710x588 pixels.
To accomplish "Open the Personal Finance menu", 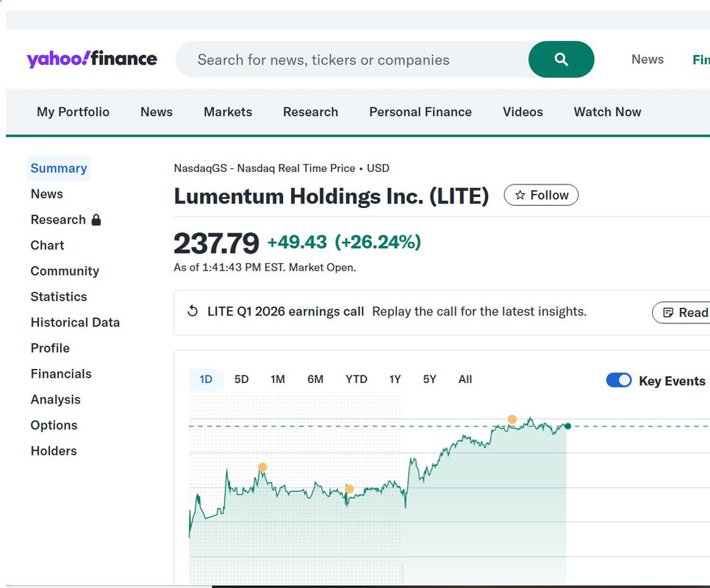I will [420, 112].
